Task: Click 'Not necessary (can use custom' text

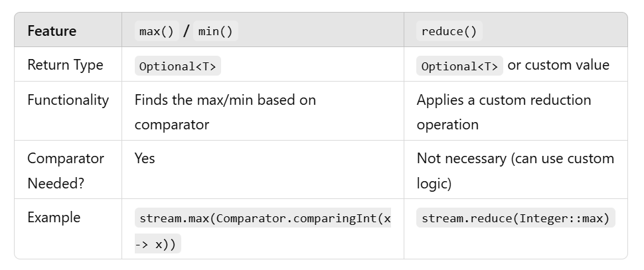Action: (515, 159)
